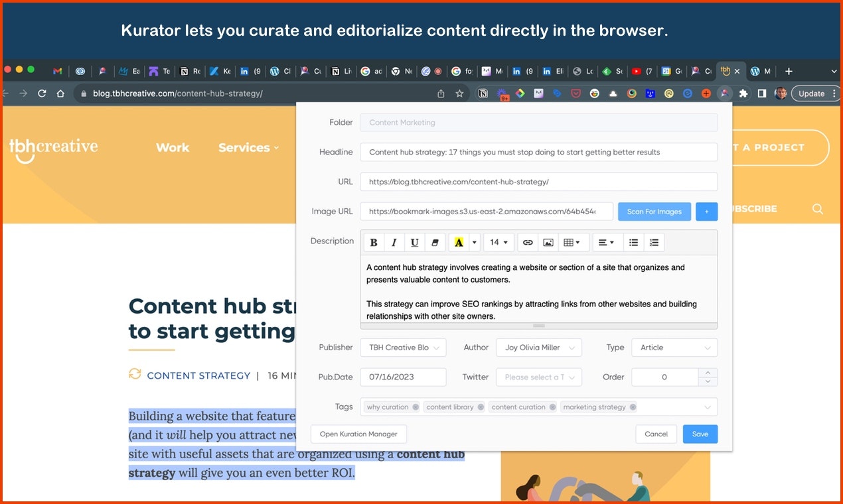The image size is (843, 504).
Task: Expand Services menu on tbhcreative site
Action: click(x=248, y=147)
